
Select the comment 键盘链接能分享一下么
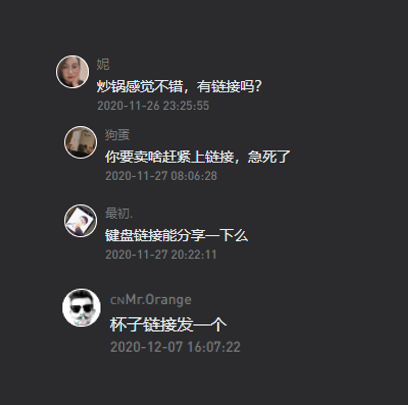pyautogui.click(x=177, y=235)
